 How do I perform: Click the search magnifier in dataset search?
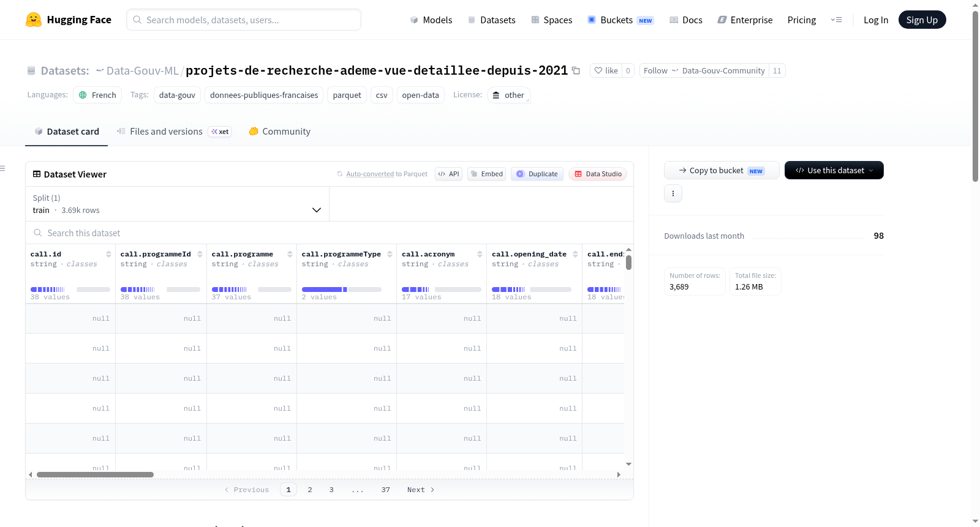[x=38, y=233]
